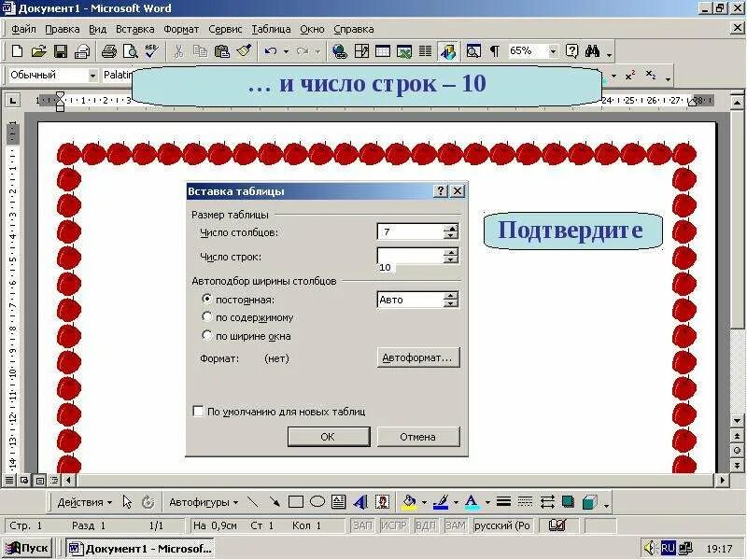The height and width of the screenshot is (560, 747).
Task: Insert a table from the toolbar icon
Action: click(x=383, y=51)
